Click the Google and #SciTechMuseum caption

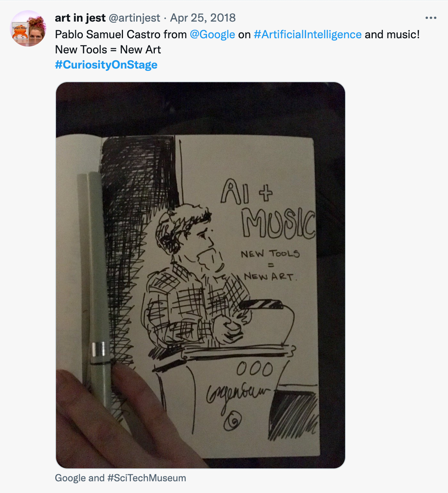(x=120, y=478)
